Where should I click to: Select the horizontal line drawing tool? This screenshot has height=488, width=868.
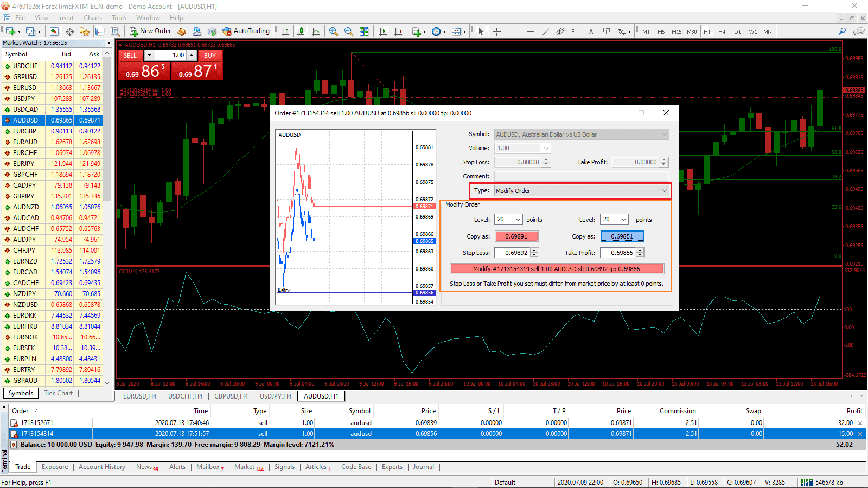point(532,31)
